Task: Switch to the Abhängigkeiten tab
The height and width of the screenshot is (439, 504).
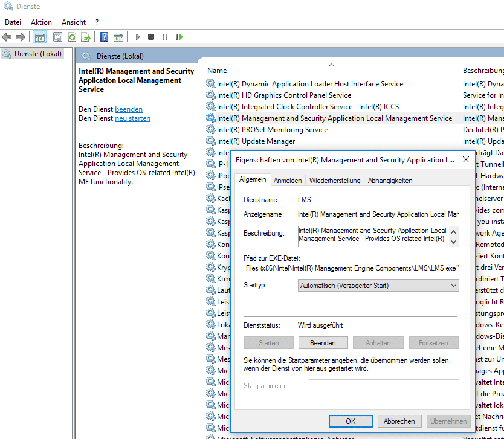Action: [x=390, y=181]
